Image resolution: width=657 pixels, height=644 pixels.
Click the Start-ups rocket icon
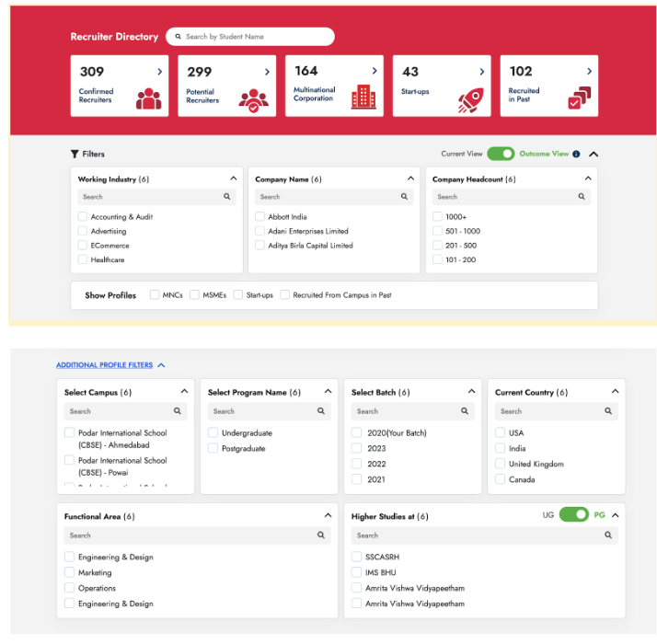pos(470,99)
